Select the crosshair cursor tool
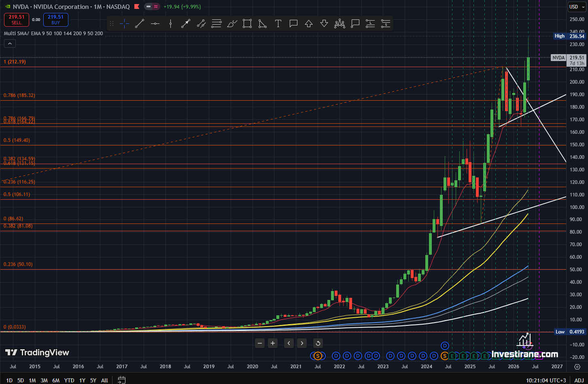The image size is (588, 384). pyautogui.click(x=124, y=24)
